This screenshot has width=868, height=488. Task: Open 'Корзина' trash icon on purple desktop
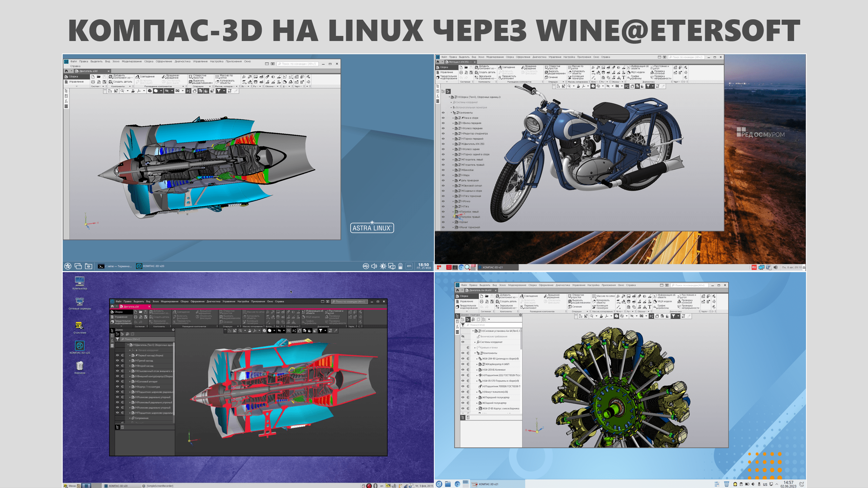tap(80, 367)
